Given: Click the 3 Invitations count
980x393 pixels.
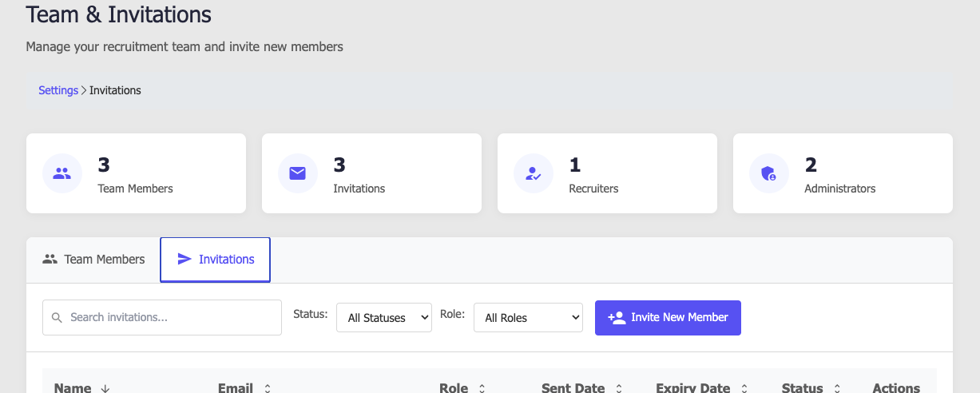Looking at the screenshot, I should click(x=339, y=165).
